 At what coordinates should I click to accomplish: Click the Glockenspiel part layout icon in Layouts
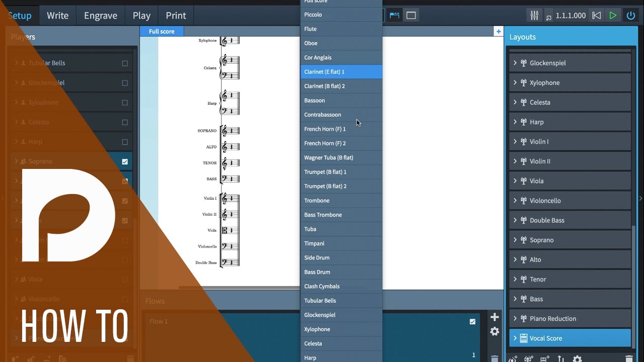click(x=523, y=63)
